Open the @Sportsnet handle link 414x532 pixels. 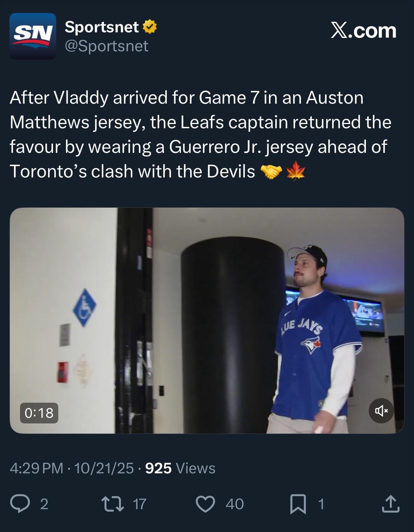point(106,46)
